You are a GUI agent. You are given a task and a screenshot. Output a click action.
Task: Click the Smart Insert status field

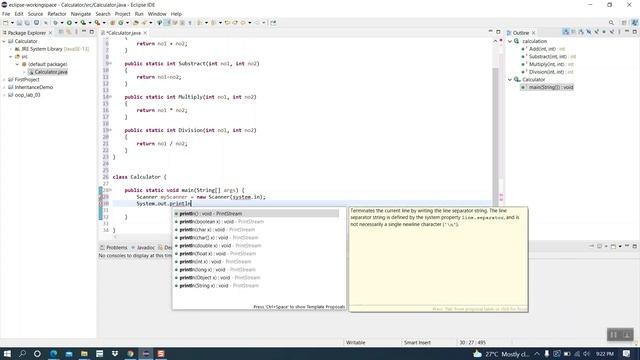coord(417,342)
